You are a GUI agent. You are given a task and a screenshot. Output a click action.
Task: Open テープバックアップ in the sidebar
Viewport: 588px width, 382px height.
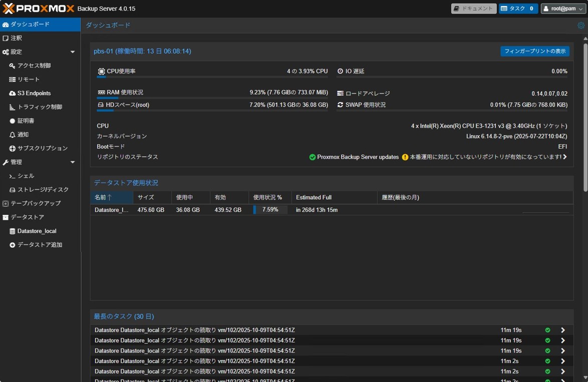[x=35, y=203]
